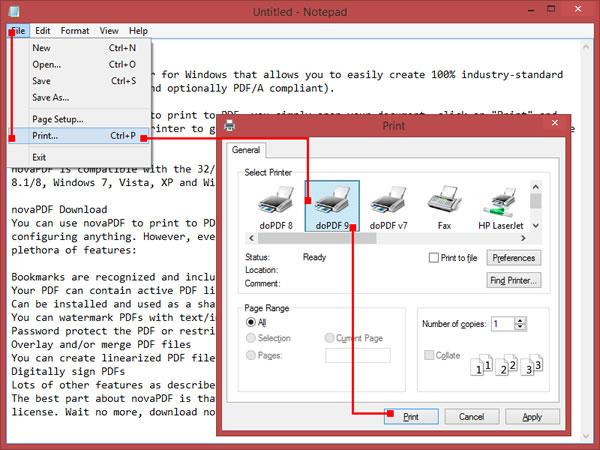Click the Find Printer... button
Screen dimensions: 600x450
pyautogui.click(x=514, y=280)
